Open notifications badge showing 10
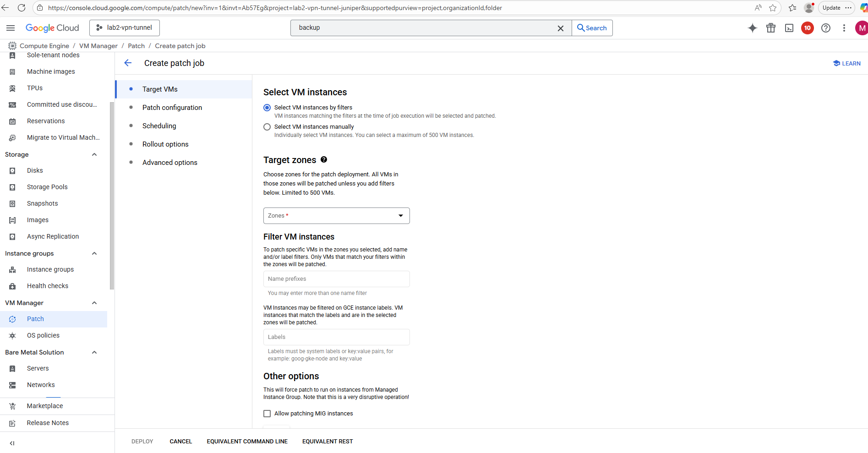 point(808,28)
